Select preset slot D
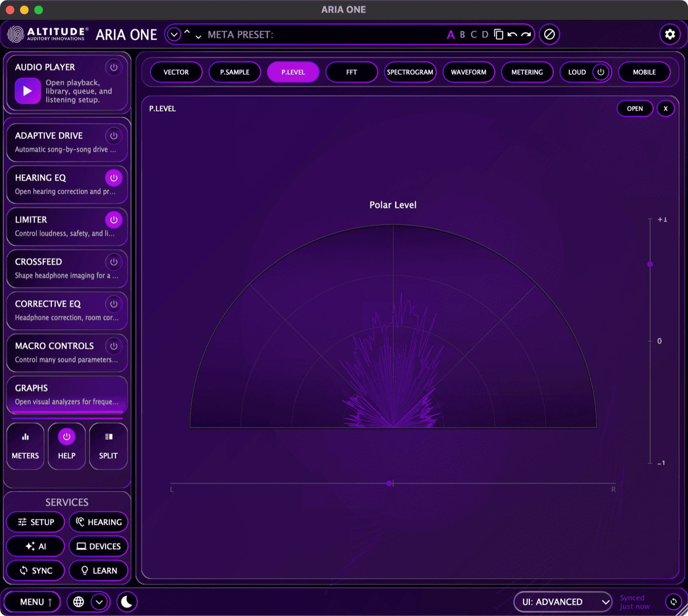The height and width of the screenshot is (616, 688). click(x=485, y=34)
